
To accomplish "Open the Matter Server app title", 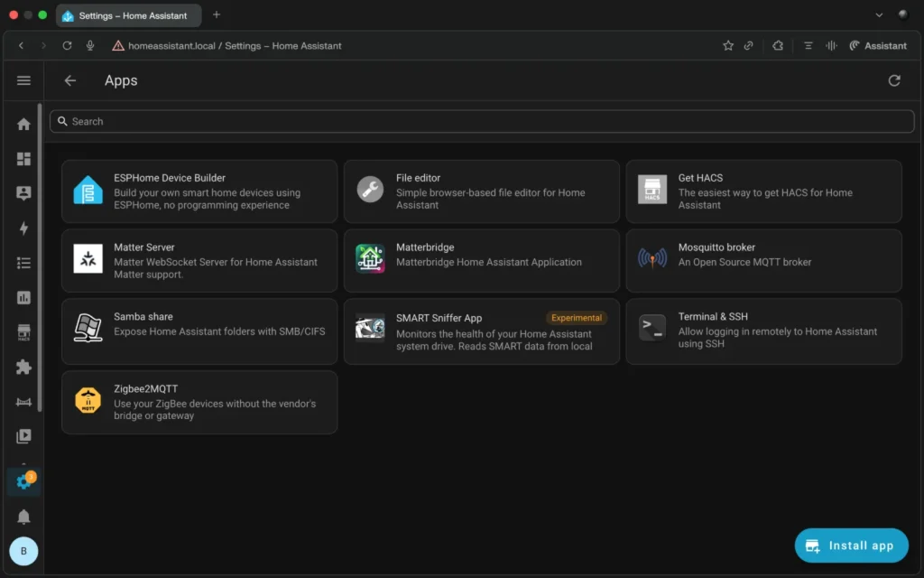I will coord(143,247).
